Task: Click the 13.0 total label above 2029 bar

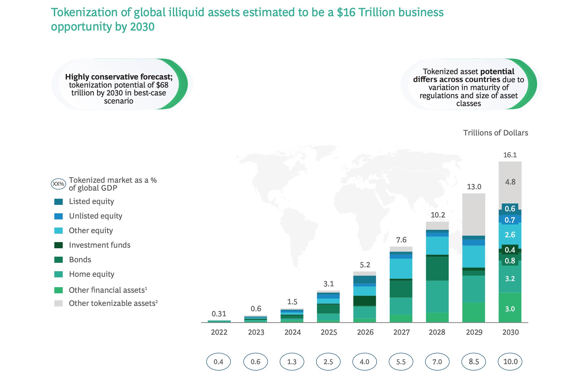Action: tap(474, 187)
